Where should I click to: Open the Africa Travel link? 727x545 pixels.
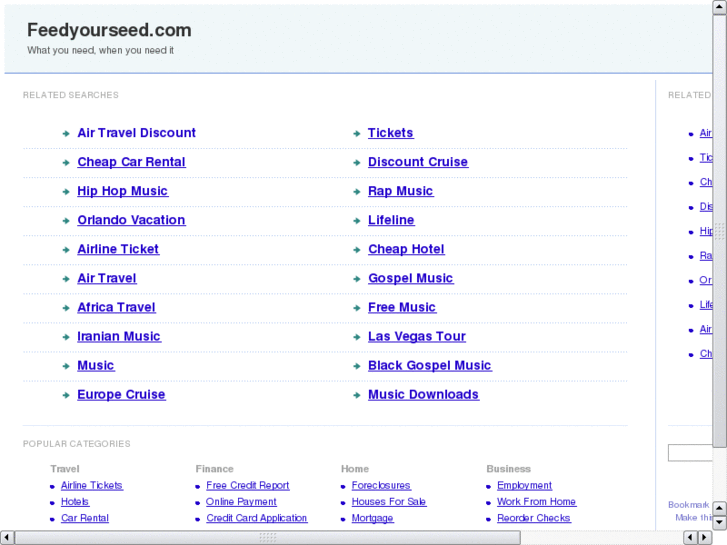[116, 308]
